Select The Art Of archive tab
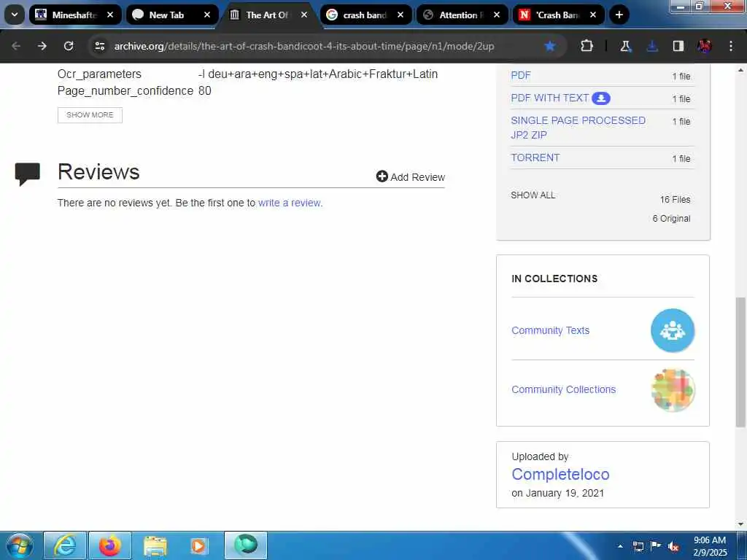 [x=268, y=15]
